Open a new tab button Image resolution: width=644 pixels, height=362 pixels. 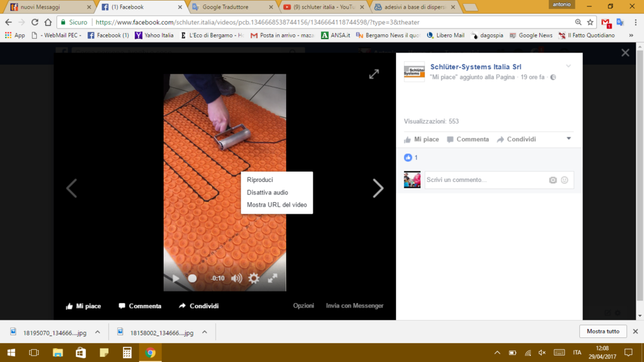coord(470,7)
